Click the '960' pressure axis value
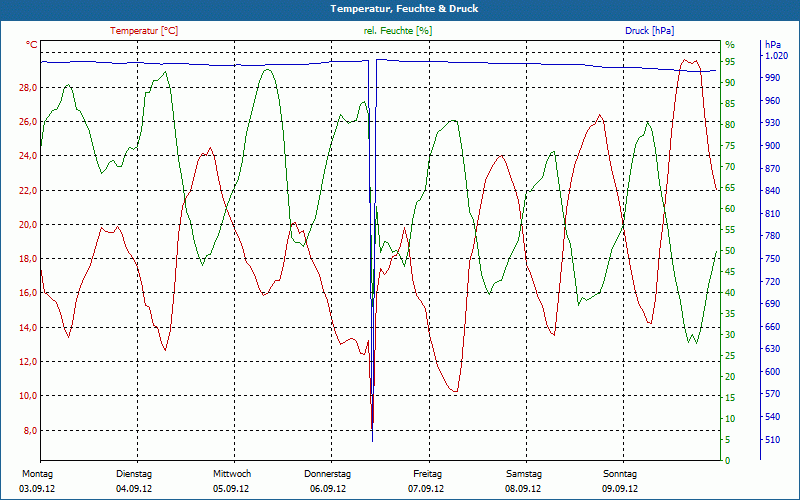The width and height of the screenshot is (800, 500). (772, 101)
